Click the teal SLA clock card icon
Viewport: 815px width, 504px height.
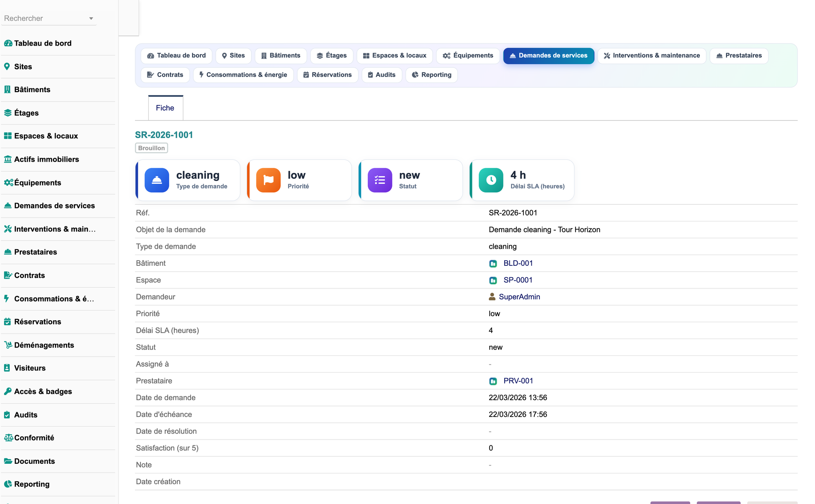point(491,180)
